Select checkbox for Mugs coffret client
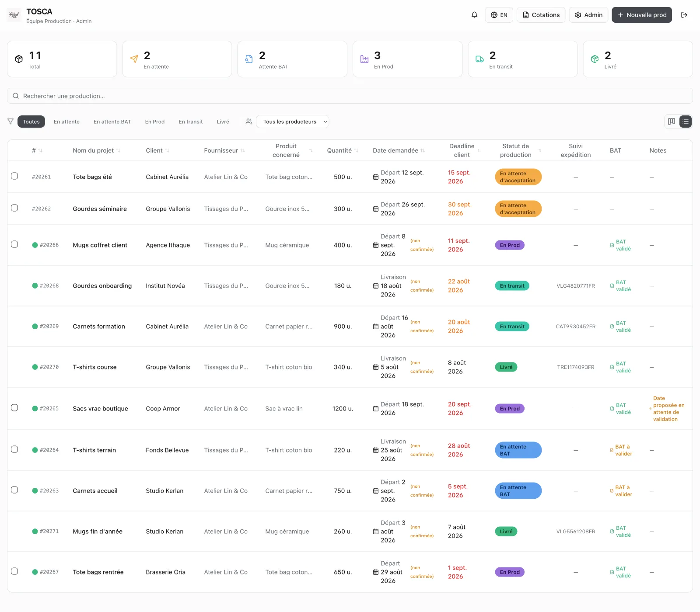The width and height of the screenshot is (700, 612). coord(14,244)
